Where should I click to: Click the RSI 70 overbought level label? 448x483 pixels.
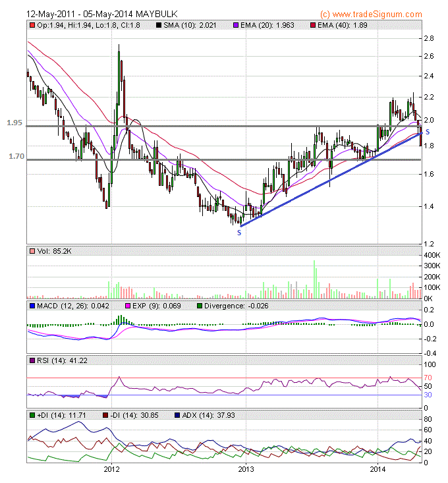(428, 378)
